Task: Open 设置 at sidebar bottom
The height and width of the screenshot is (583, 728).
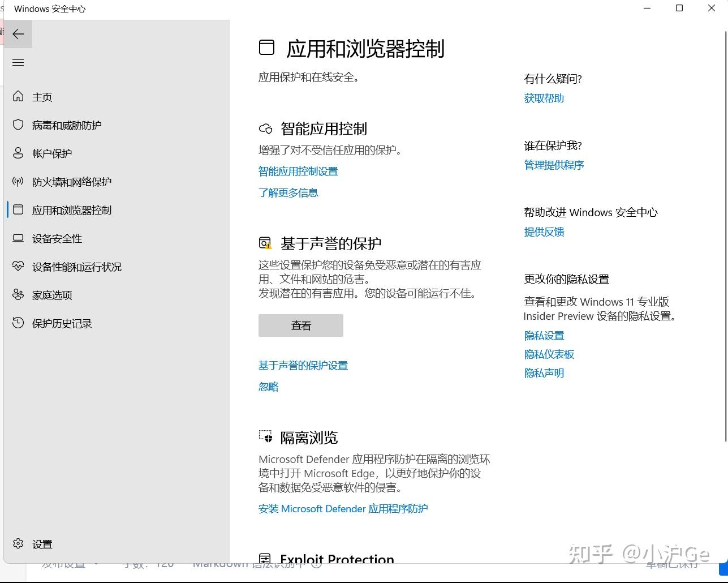Action: point(42,544)
